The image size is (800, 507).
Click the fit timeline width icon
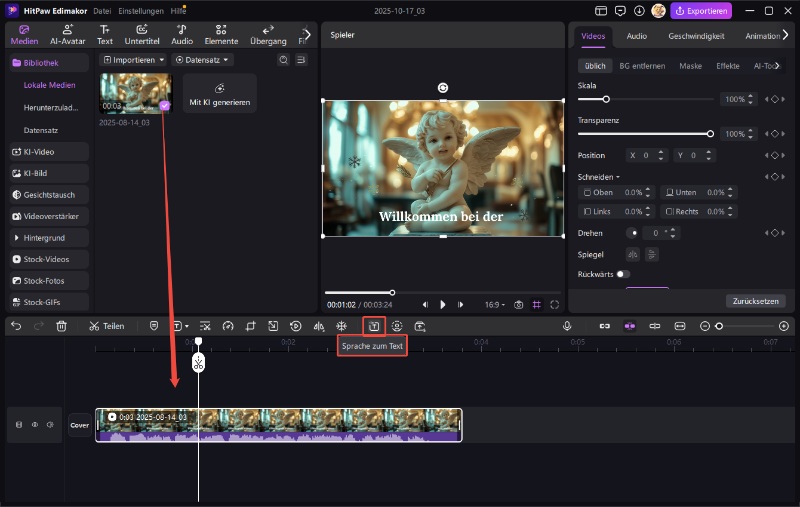tap(680, 326)
